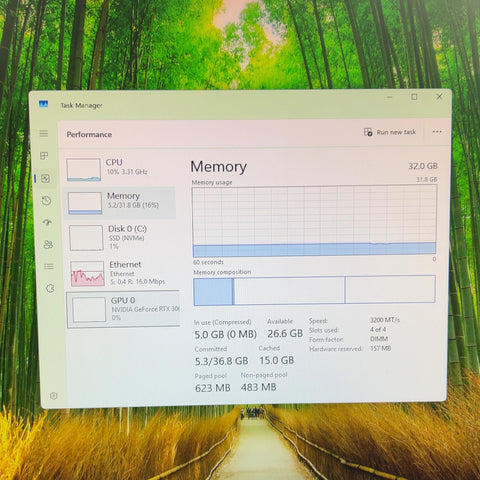Click the Form factor value DIMM

point(379,339)
